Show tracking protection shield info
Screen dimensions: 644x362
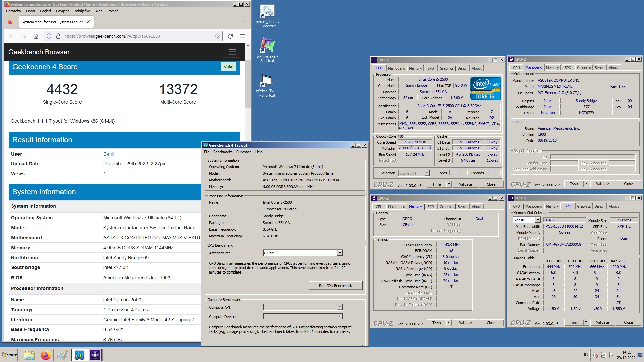(49, 36)
